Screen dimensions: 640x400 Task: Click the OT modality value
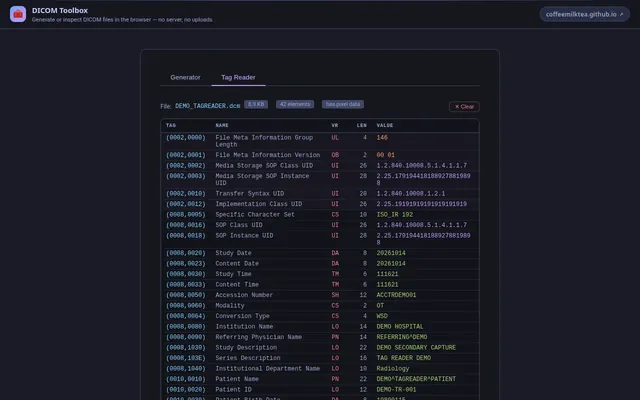[380, 306]
